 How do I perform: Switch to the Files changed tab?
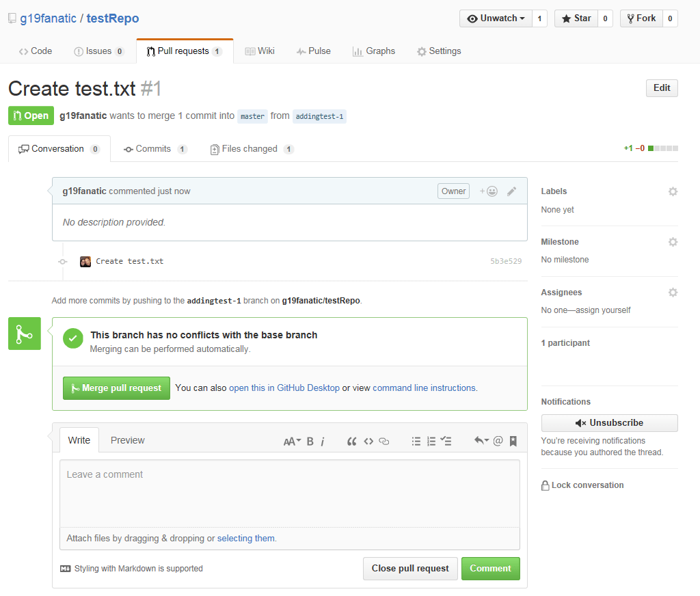click(x=252, y=149)
